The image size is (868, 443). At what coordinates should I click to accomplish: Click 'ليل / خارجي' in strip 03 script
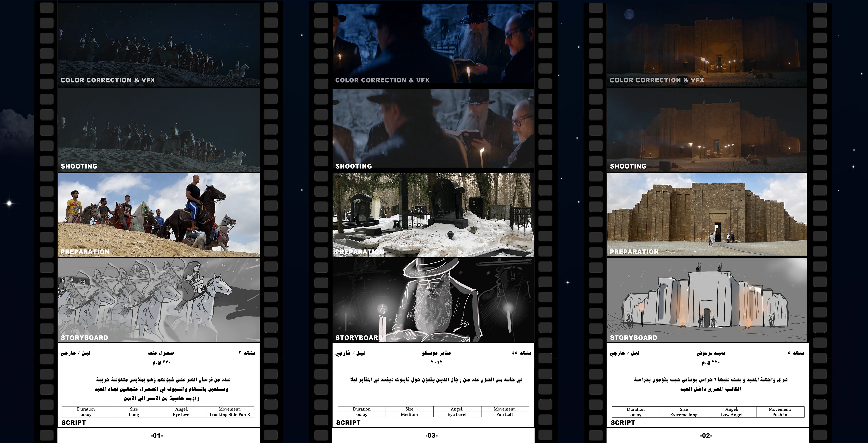350,353
